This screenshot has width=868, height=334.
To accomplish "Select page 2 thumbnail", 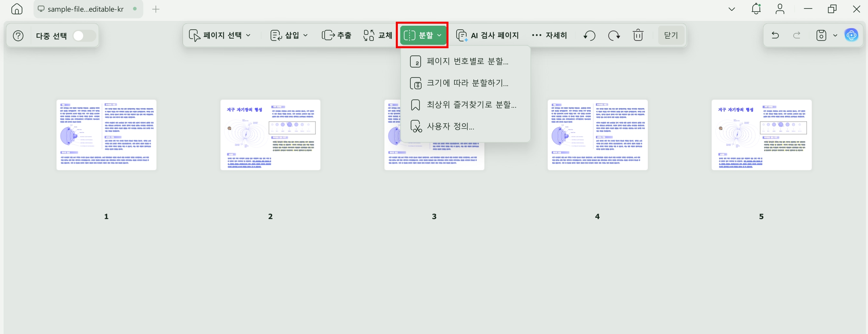I will (270, 135).
